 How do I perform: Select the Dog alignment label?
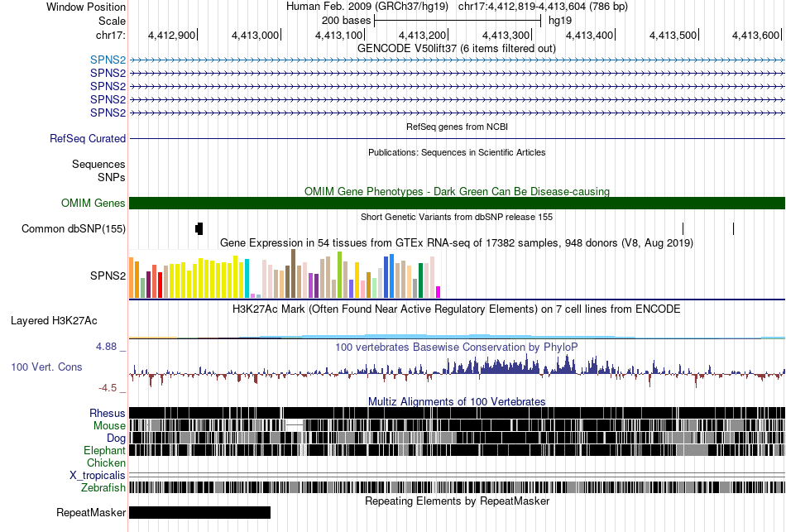[x=116, y=439]
